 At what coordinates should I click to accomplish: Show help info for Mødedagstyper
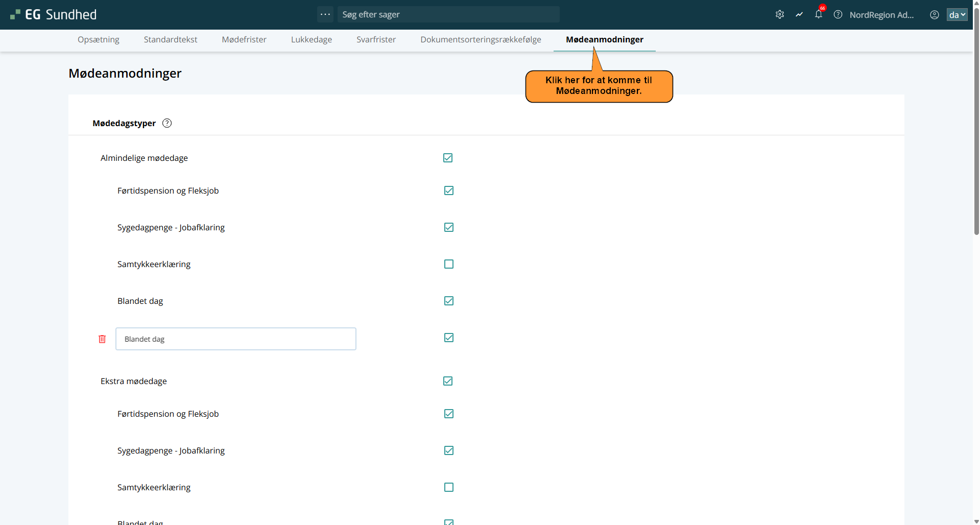coord(167,123)
